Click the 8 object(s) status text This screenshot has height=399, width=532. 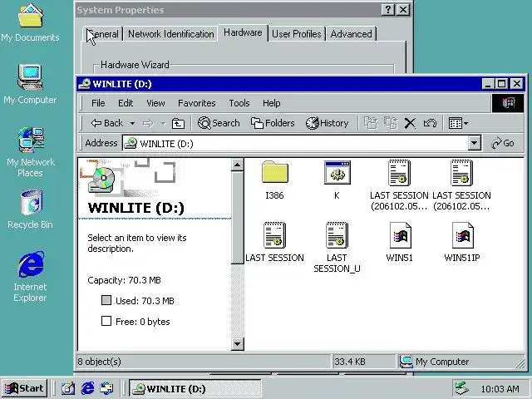pyautogui.click(x=100, y=362)
